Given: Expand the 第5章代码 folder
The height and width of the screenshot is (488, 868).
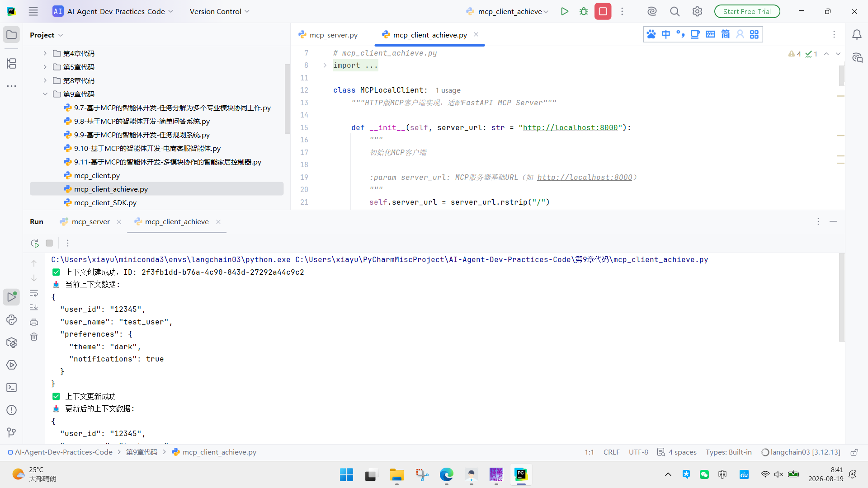Looking at the screenshot, I should 45,67.
